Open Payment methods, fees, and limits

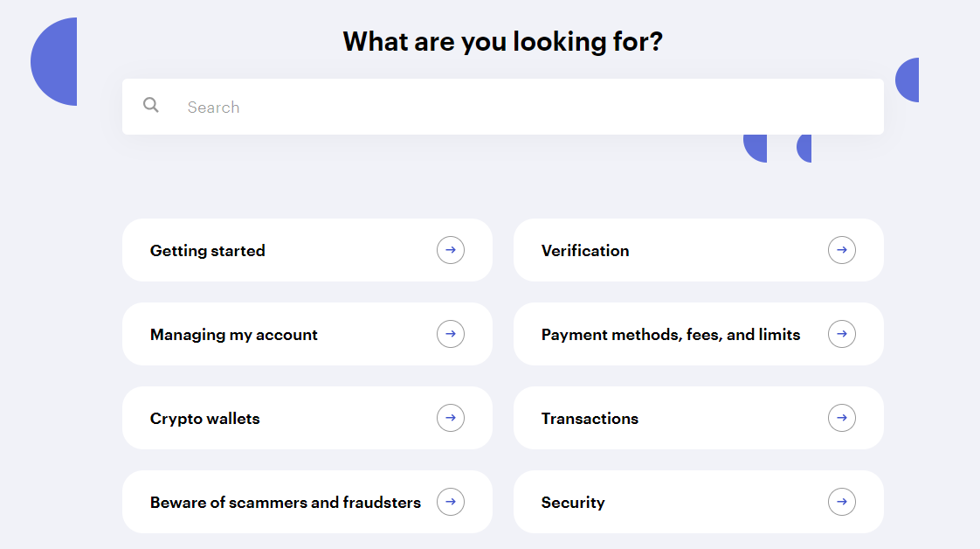click(x=699, y=334)
